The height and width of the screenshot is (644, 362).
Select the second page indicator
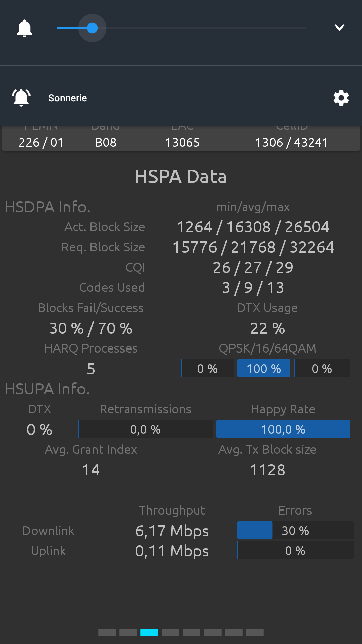[x=128, y=633]
